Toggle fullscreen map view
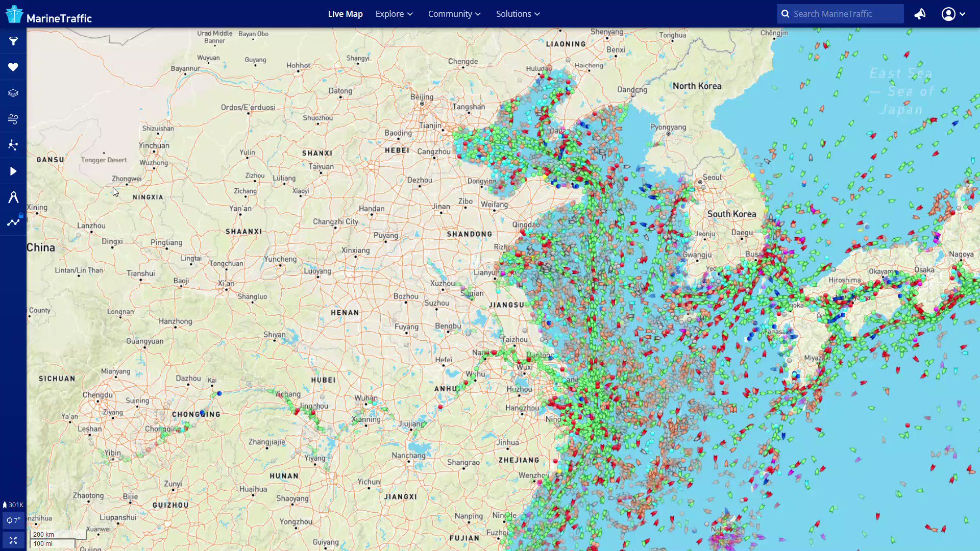The image size is (980, 551). pos(13,539)
